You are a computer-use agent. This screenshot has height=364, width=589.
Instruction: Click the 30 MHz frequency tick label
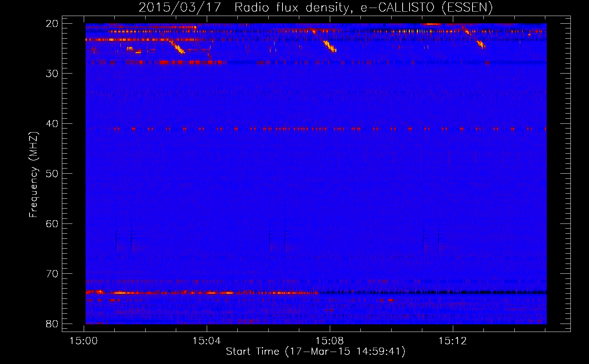pos(52,74)
